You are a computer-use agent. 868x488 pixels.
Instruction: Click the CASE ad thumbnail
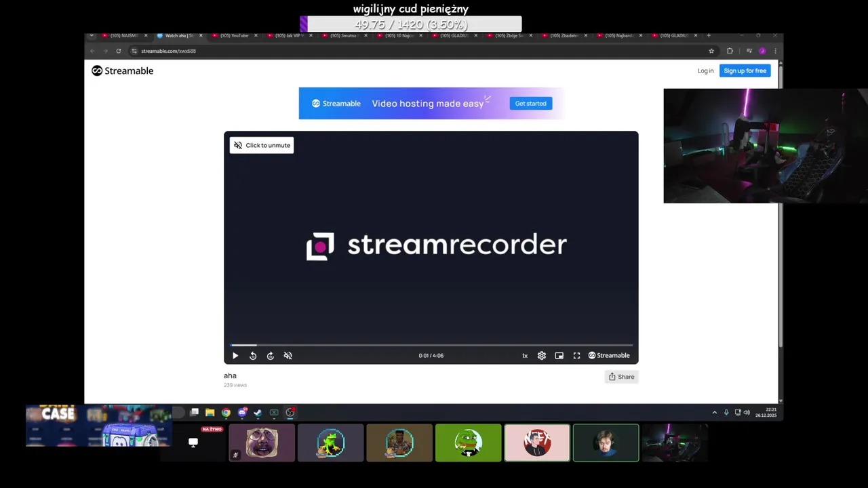tap(99, 426)
